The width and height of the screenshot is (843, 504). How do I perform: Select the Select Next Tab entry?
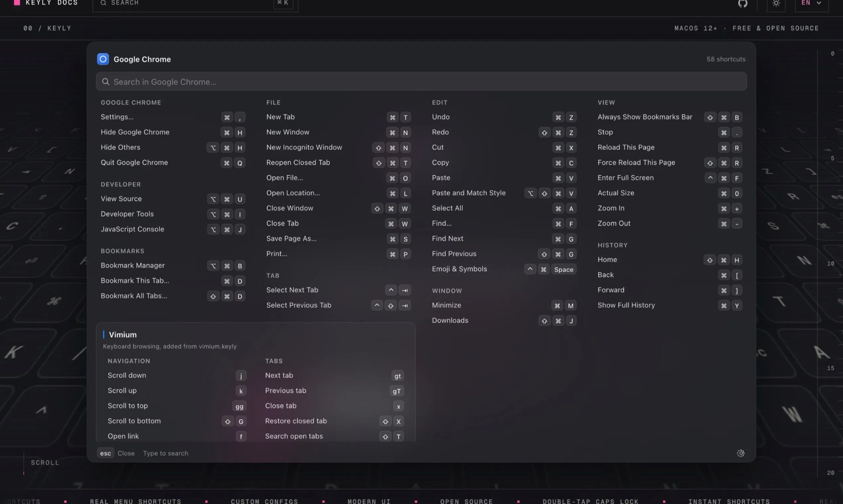(x=339, y=290)
